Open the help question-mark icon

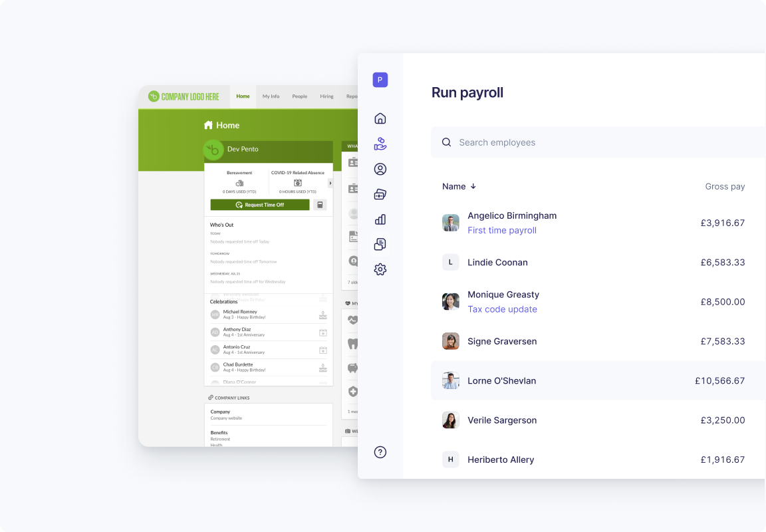pyautogui.click(x=380, y=452)
